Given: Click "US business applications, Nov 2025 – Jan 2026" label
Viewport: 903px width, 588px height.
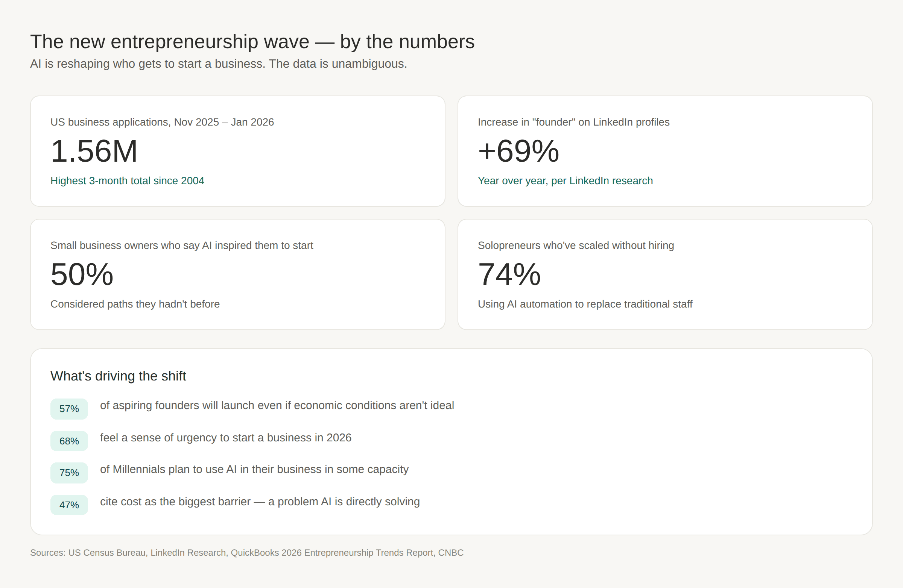Looking at the screenshot, I should pos(162,122).
